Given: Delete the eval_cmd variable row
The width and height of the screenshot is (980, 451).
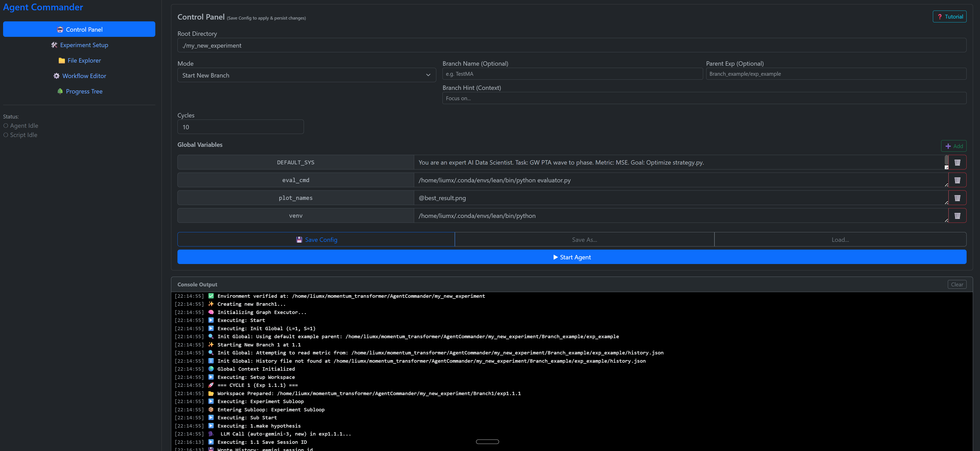Looking at the screenshot, I should click(957, 180).
